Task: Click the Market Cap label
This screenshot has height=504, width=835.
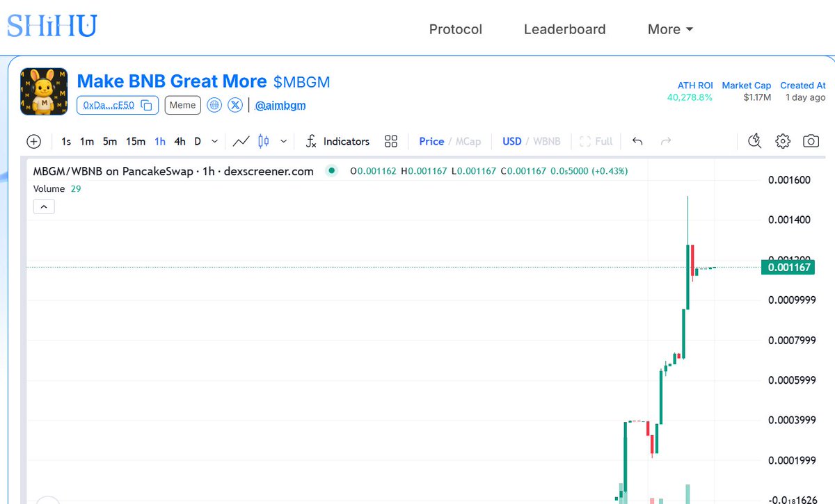Action: click(x=747, y=86)
